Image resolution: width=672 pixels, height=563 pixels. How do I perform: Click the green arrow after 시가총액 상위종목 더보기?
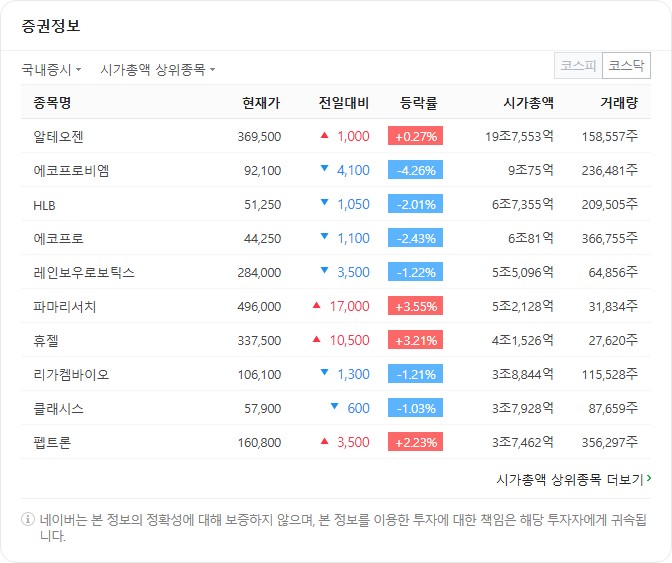[649, 479]
